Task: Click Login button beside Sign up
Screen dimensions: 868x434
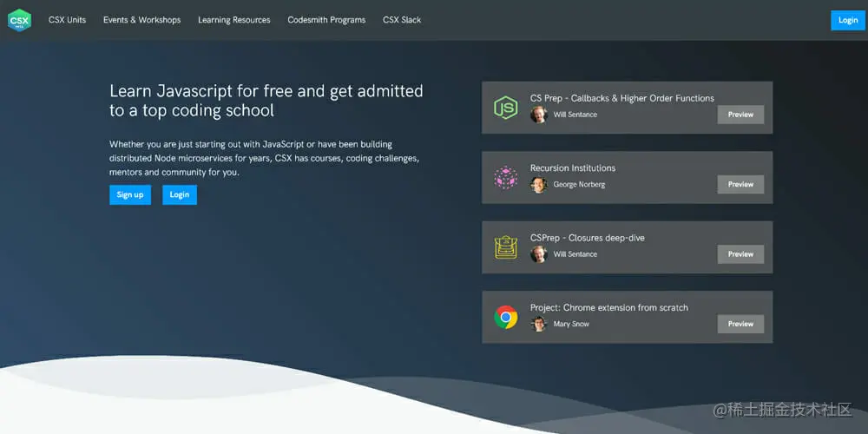Action: (x=180, y=194)
